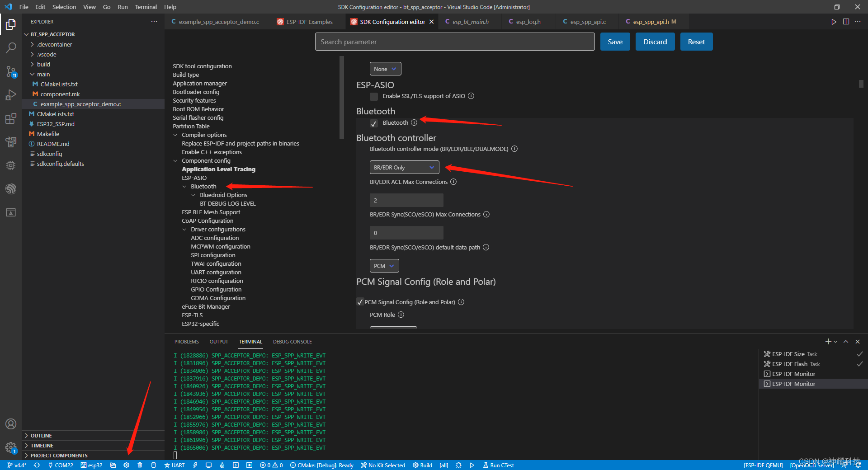Image resolution: width=868 pixels, height=470 pixels.
Task: Click the OpenOCD server gear icon in status bar
Action: coord(127,465)
